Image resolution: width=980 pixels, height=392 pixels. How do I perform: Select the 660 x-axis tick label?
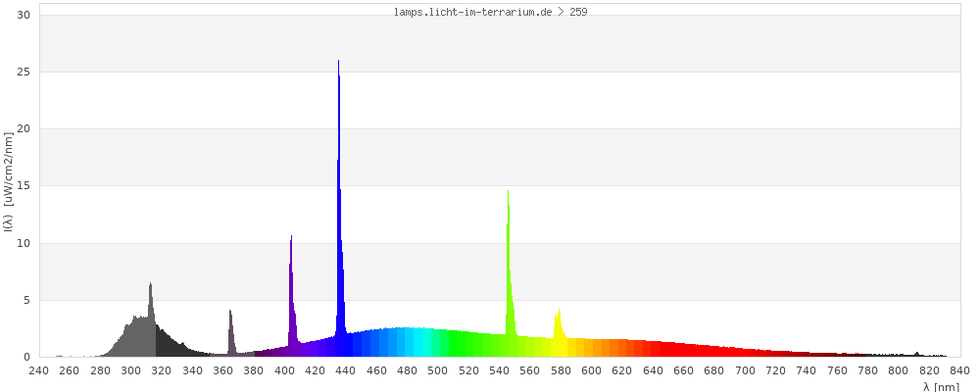[x=683, y=370]
